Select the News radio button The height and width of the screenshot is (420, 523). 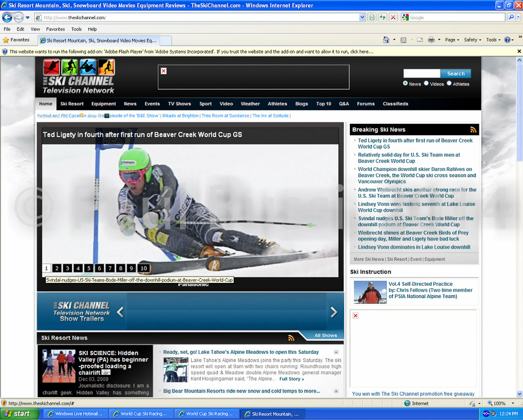[x=405, y=83]
